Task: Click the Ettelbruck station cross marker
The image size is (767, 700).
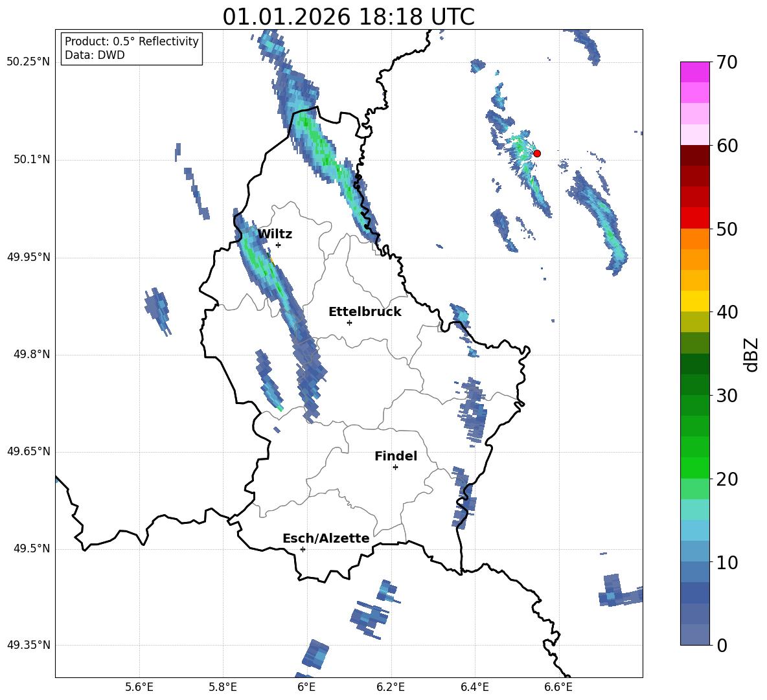Action: pos(349,322)
